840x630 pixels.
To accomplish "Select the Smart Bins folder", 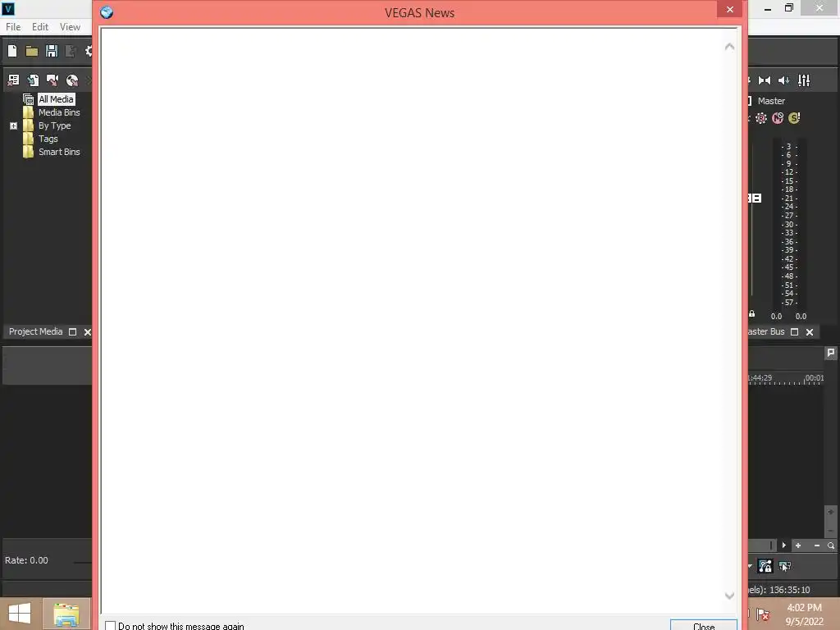I will click(59, 152).
